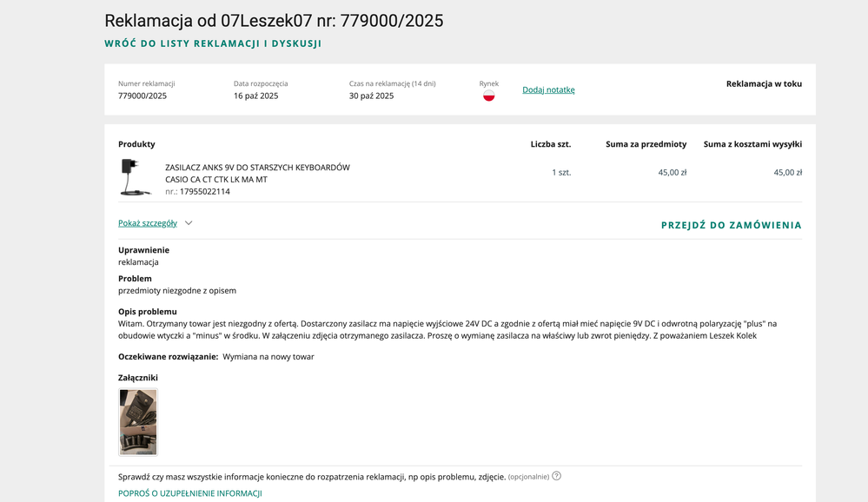Screen dimensions: 868x502
Task: Click expected resolution Wymiana na nowy towar
Action: 268,357
